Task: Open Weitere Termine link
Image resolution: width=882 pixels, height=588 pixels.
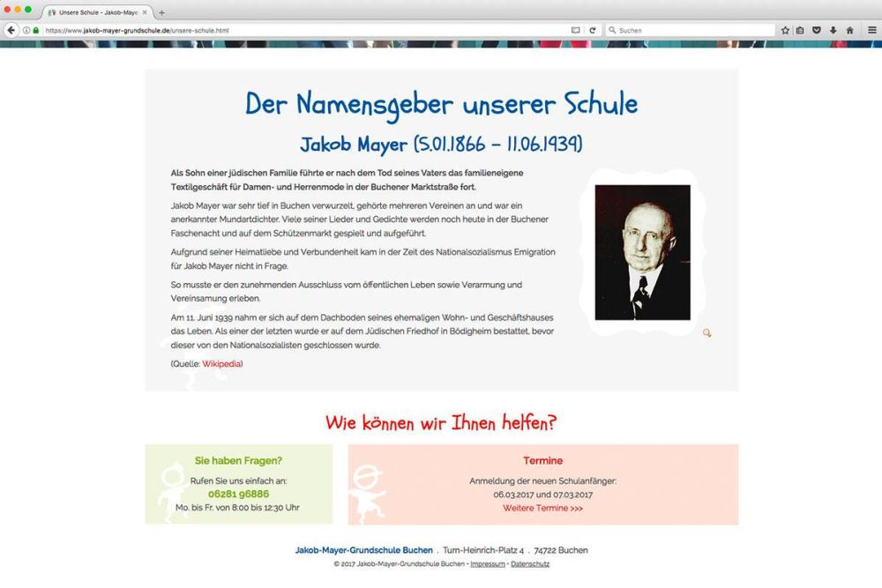Action: point(542,507)
